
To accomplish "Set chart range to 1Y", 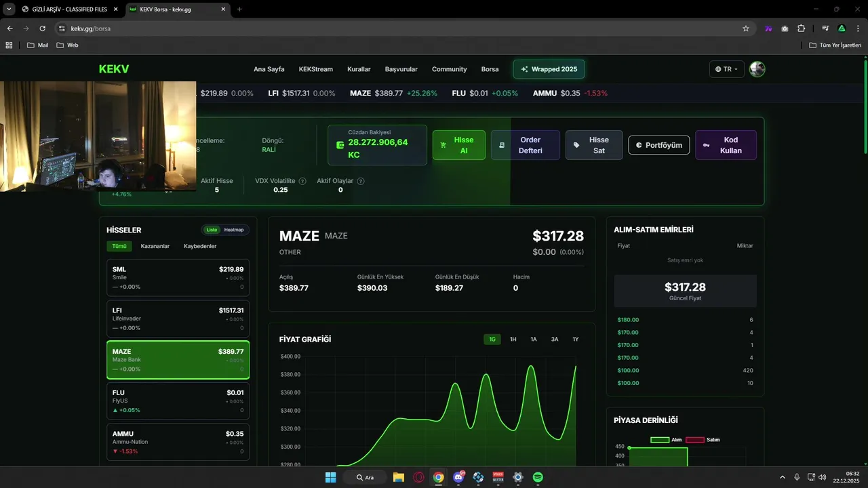I will click(x=576, y=339).
